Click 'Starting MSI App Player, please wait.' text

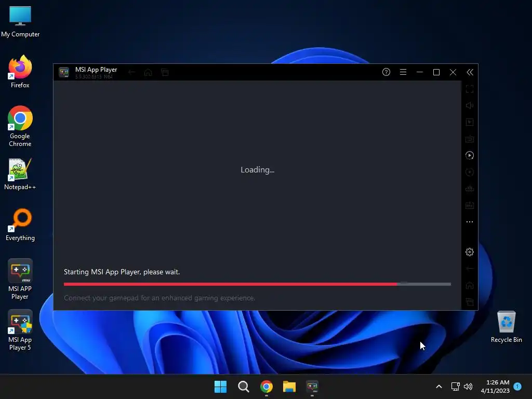(122, 272)
